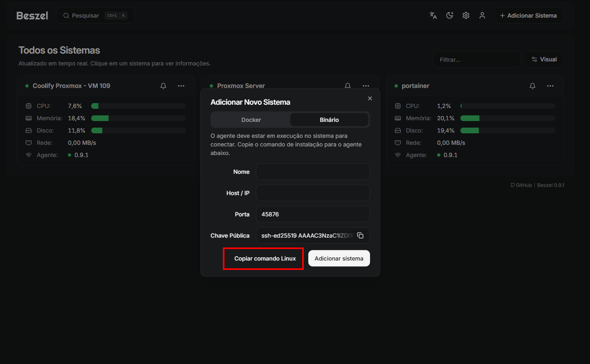Open the GitHub link in footer
590x364 pixels.
click(521, 185)
